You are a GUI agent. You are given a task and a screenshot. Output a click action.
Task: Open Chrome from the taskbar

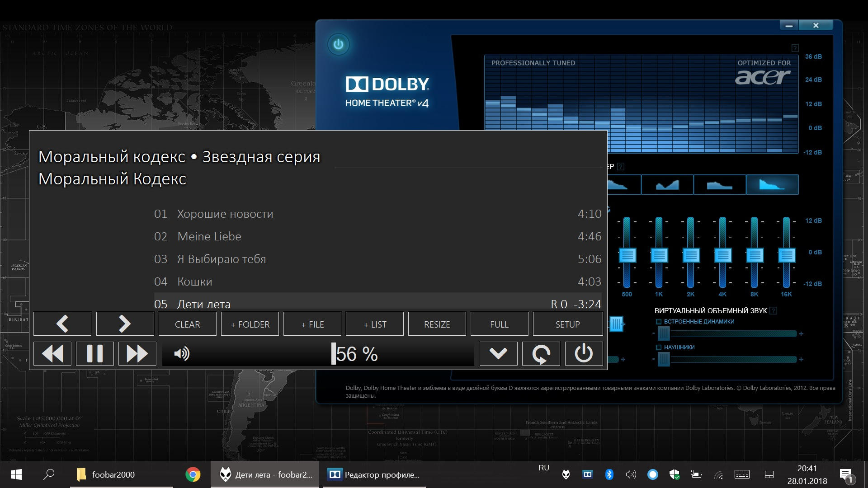(193, 474)
